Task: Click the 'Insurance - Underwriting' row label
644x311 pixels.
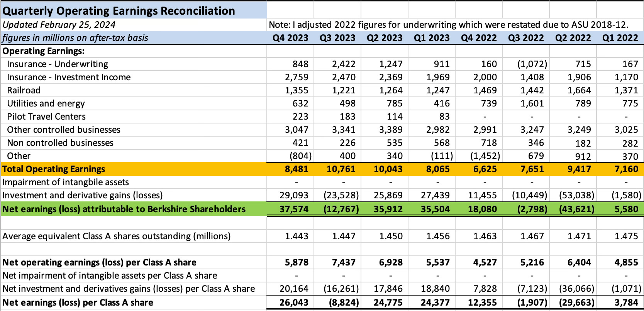Action: click(x=58, y=64)
